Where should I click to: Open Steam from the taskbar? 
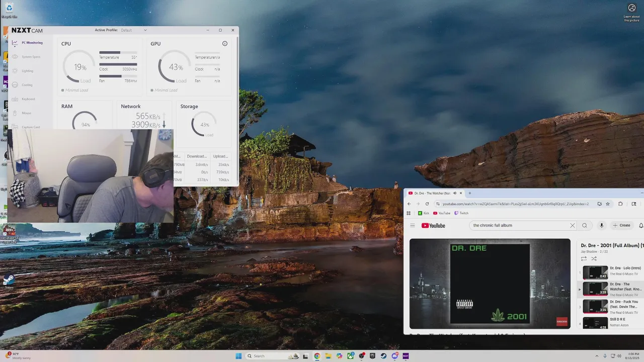tap(383, 356)
